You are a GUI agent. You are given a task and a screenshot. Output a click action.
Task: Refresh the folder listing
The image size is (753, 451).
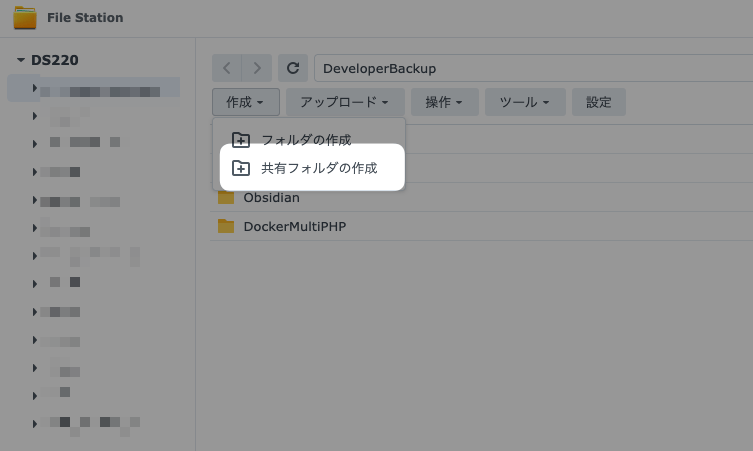pyautogui.click(x=292, y=68)
